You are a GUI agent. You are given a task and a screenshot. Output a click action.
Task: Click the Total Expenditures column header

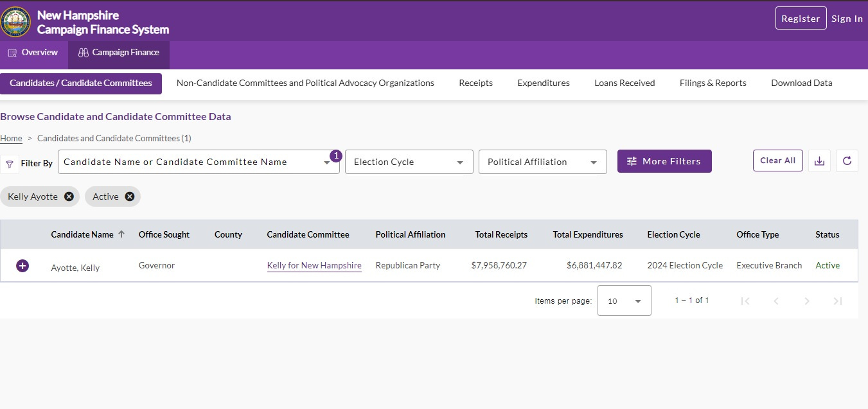point(588,234)
